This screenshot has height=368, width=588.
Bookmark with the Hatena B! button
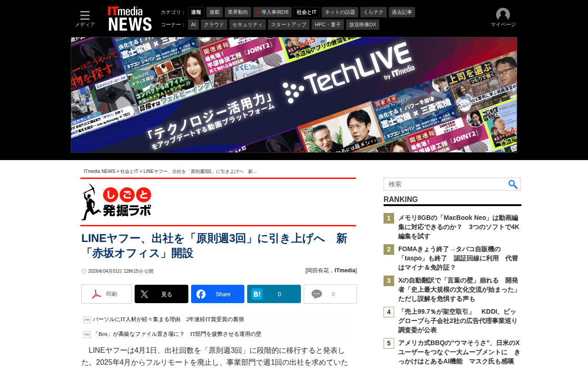[274, 294]
